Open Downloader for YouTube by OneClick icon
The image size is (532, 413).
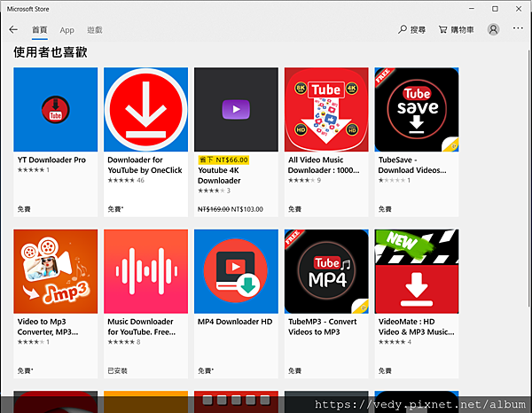point(146,110)
